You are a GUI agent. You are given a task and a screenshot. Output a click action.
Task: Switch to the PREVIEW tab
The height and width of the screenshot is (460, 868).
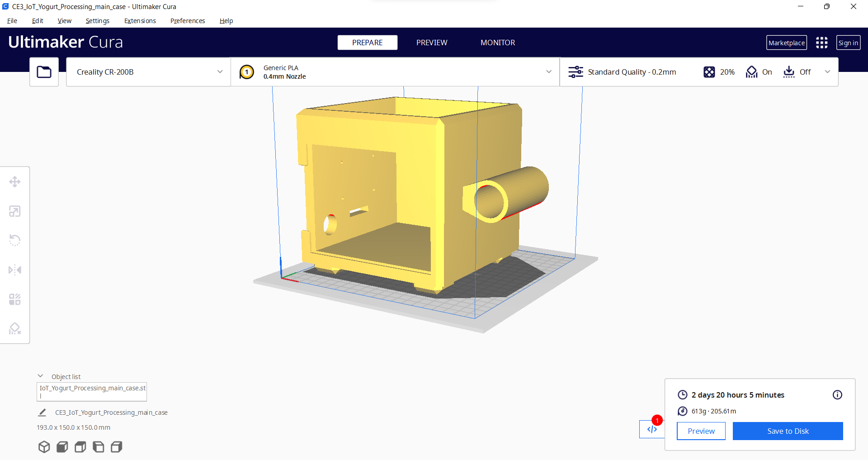[431, 43]
